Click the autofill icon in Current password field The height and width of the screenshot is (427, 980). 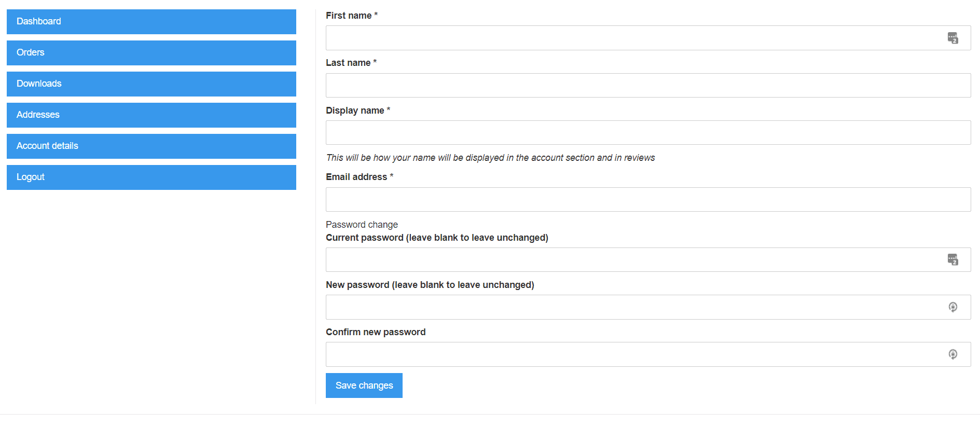coord(953,259)
